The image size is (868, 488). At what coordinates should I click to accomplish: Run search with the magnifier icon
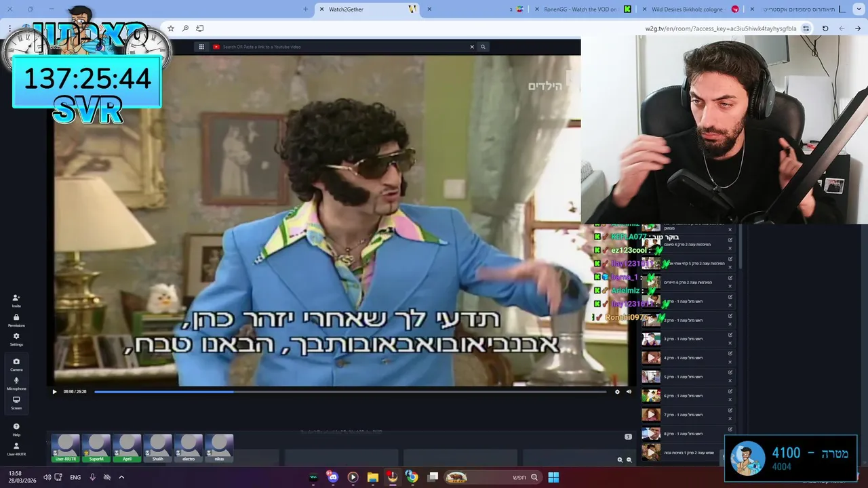point(483,47)
